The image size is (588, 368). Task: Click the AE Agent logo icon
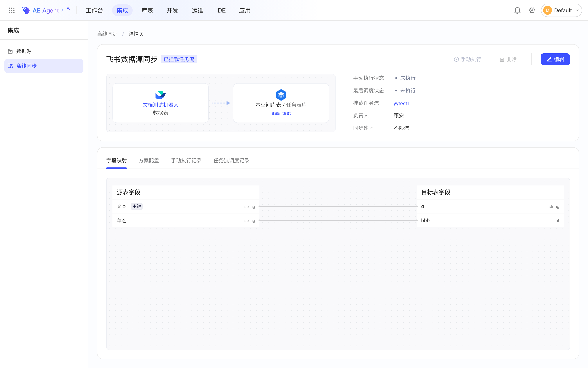coord(26,10)
